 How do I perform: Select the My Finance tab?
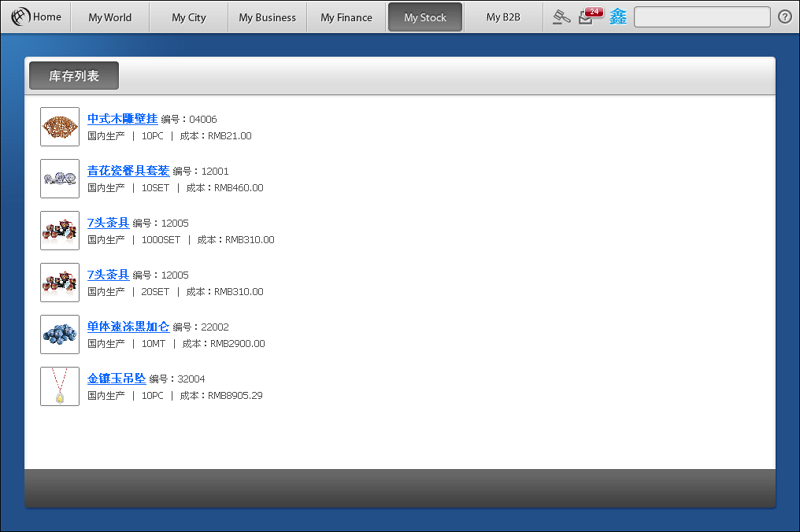coord(346,17)
